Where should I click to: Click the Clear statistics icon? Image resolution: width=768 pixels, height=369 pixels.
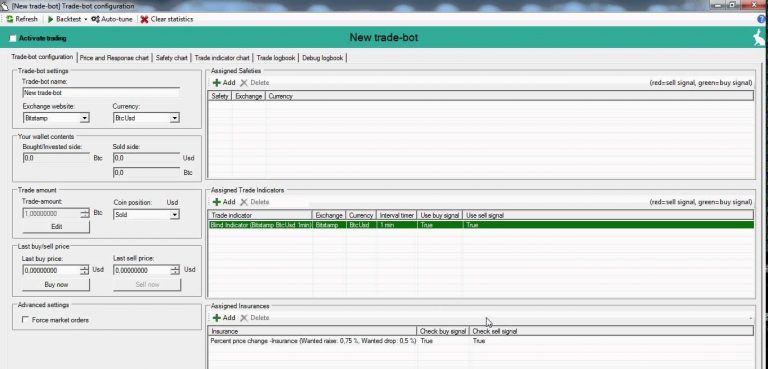pyautogui.click(x=144, y=19)
